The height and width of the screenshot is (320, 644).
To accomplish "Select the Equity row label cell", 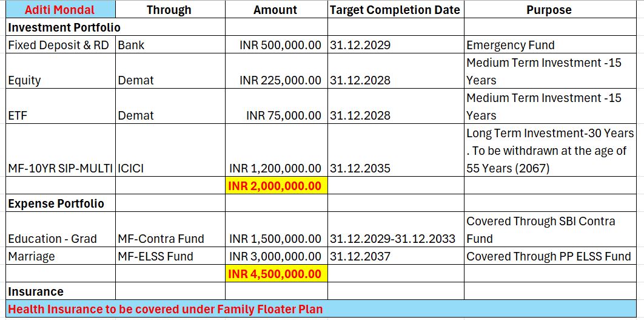I will click(x=59, y=80).
